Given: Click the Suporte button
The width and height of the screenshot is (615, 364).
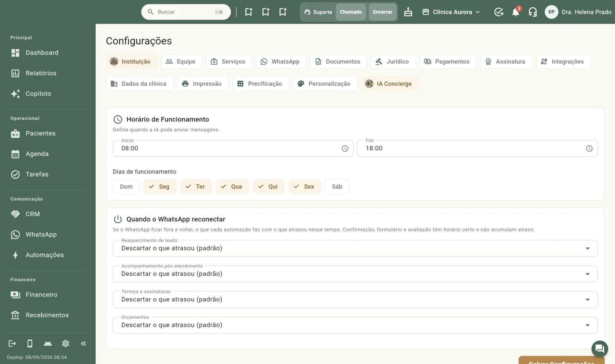Looking at the screenshot, I should (318, 12).
